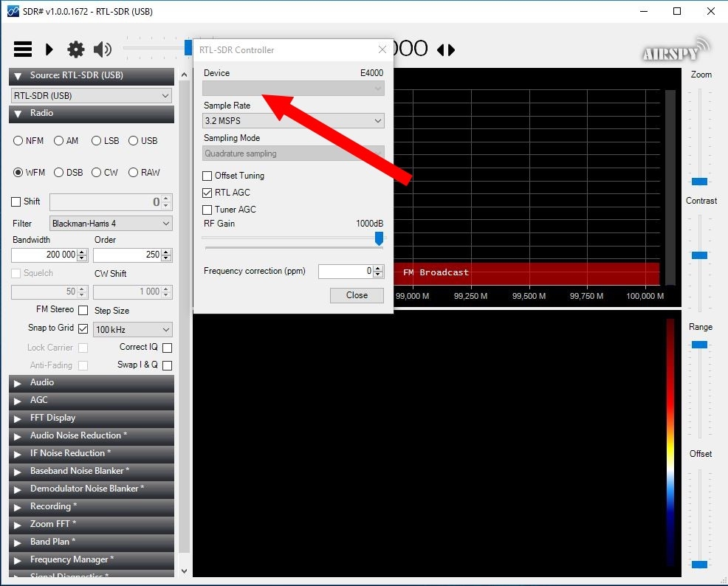
Task: Select the NFM radio mode
Action: point(18,140)
